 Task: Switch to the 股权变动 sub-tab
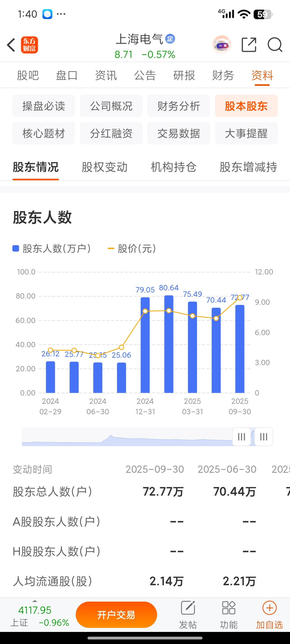105,167
